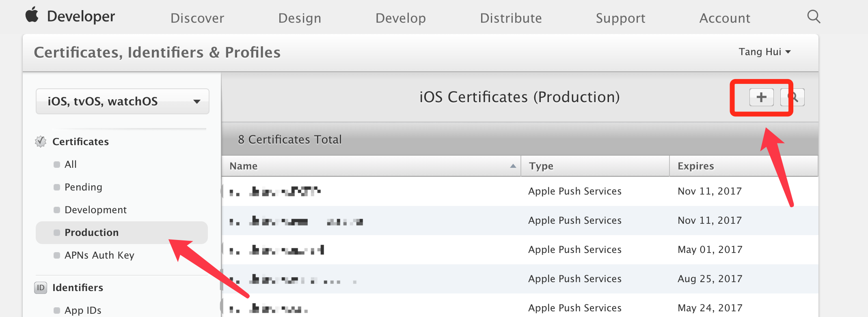
Task: Select All certificates in sidebar
Action: coord(71,165)
